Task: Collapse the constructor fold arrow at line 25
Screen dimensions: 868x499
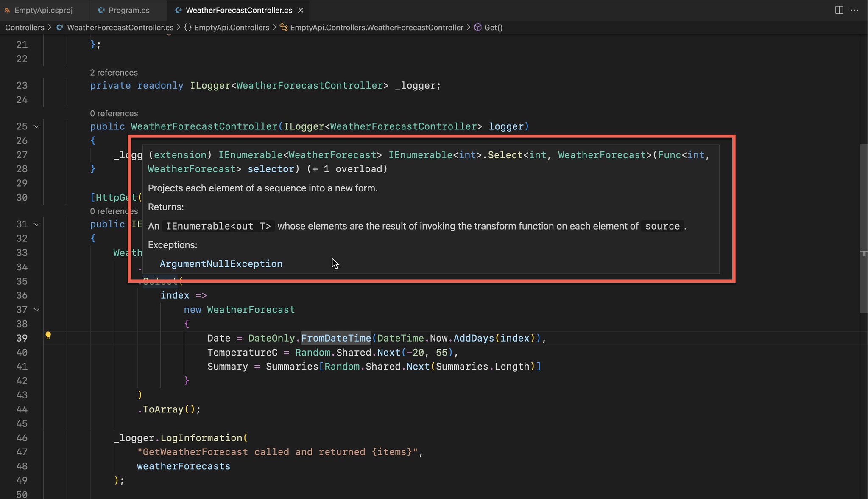Action: tap(37, 126)
